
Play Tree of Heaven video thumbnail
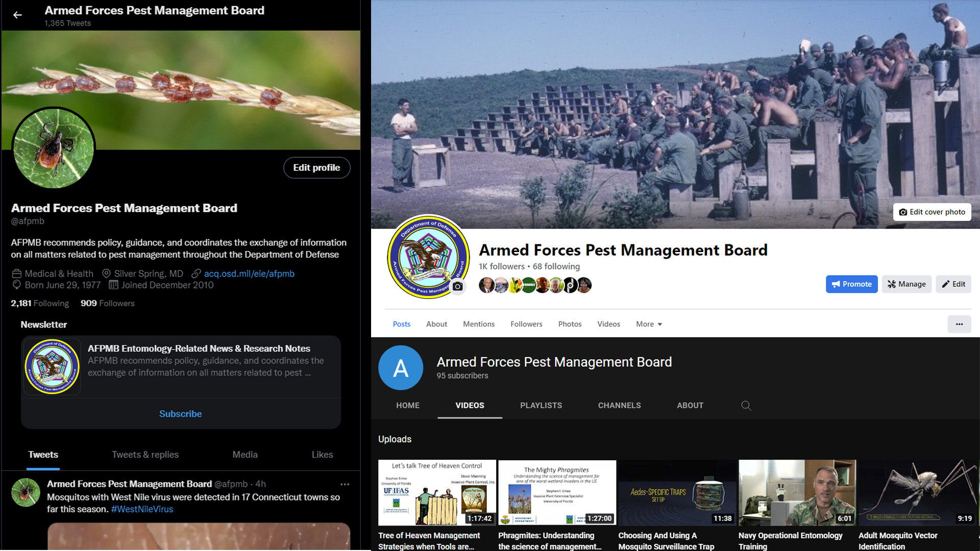coord(437,493)
